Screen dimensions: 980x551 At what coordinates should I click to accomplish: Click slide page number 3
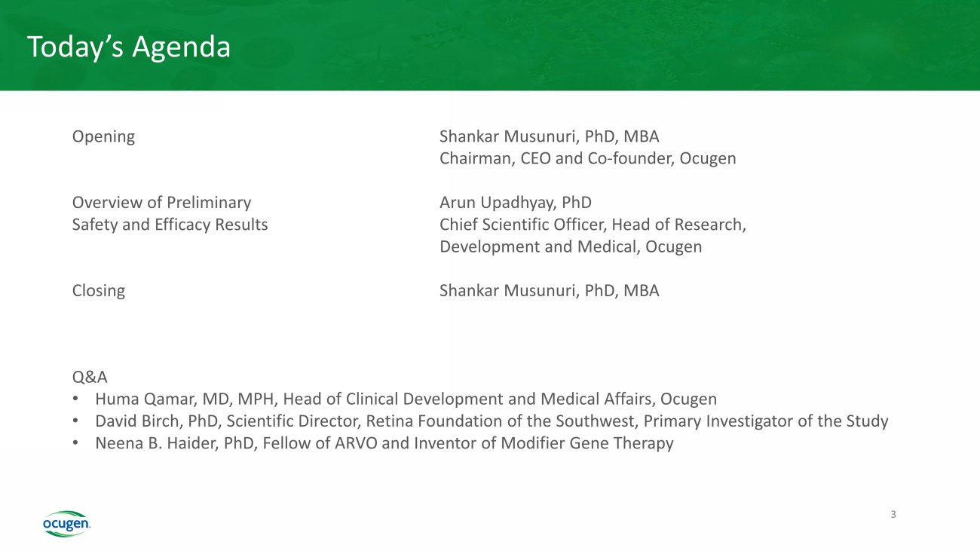(893, 515)
